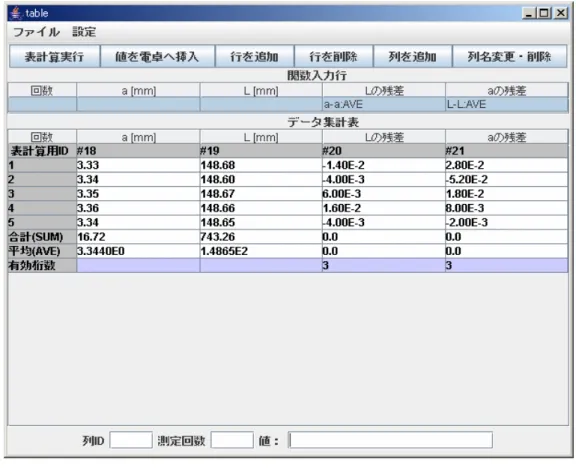Focus the 列ID input field

[131, 440]
